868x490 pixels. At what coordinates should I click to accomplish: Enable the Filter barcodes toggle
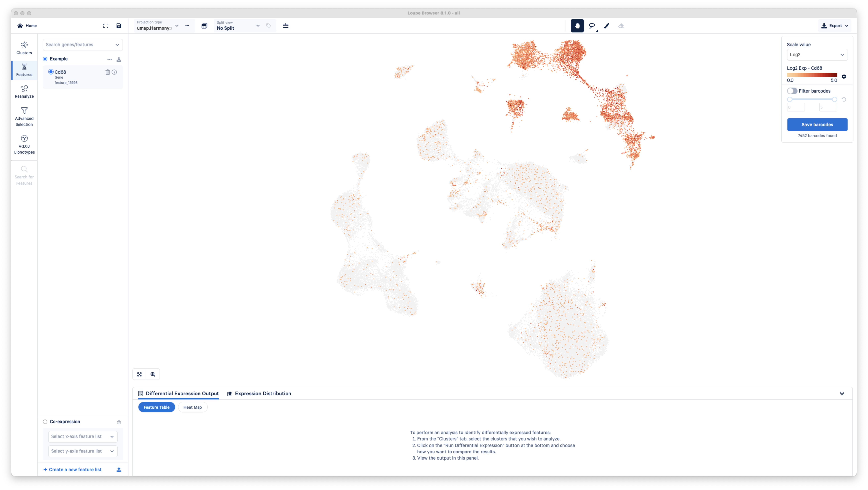click(x=792, y=91)
